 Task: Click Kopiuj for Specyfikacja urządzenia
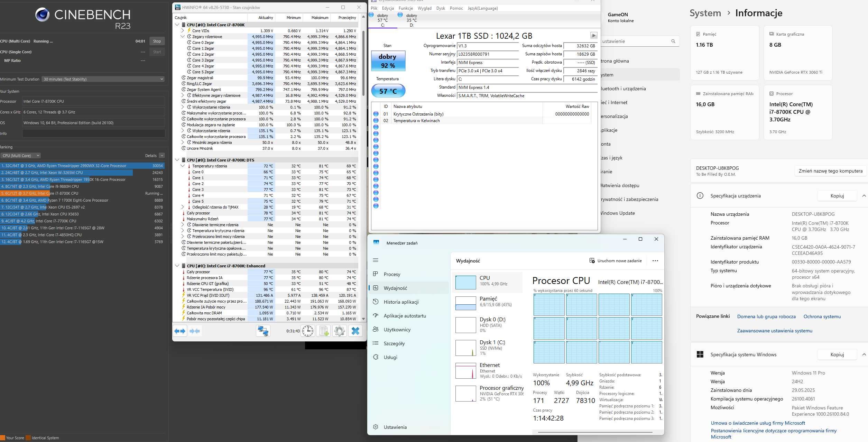(x=837, y=196)
